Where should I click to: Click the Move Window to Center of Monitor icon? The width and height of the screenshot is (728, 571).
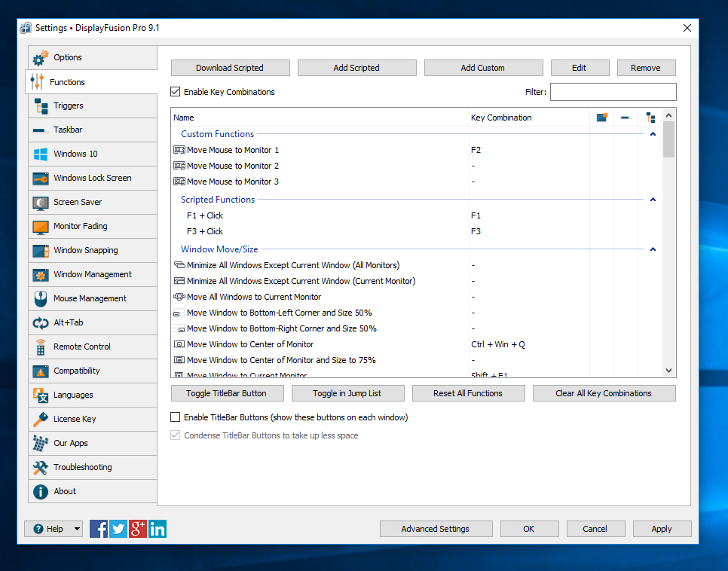point(179,344)
